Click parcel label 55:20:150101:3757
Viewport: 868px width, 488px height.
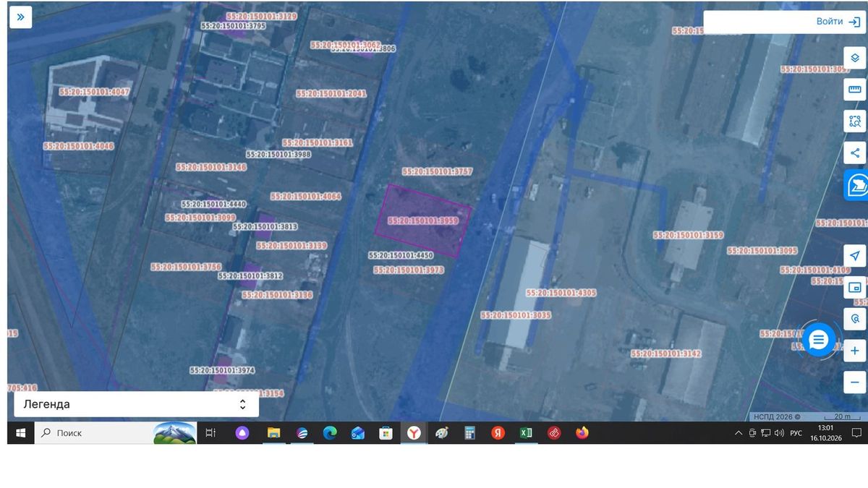tap(438, 172)
